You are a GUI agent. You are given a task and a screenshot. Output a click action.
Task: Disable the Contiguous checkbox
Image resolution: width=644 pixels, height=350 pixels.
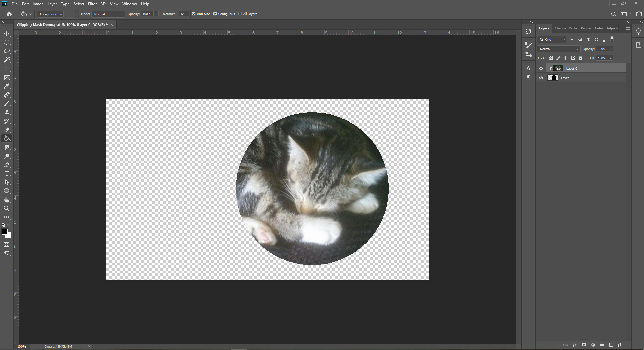click(215, 14)
